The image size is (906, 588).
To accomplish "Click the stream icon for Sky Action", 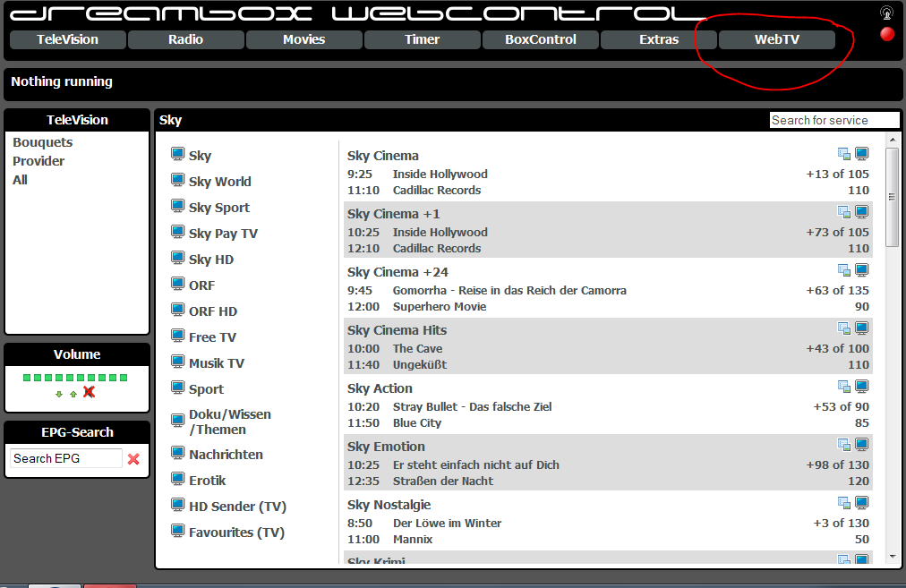I will pos(861,387).
